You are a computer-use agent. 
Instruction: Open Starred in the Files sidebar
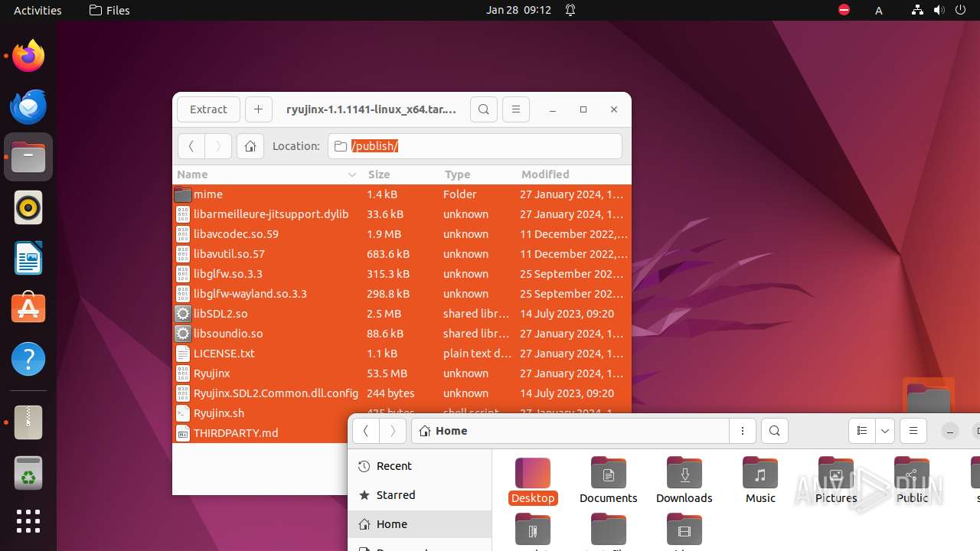coord(420,495)
